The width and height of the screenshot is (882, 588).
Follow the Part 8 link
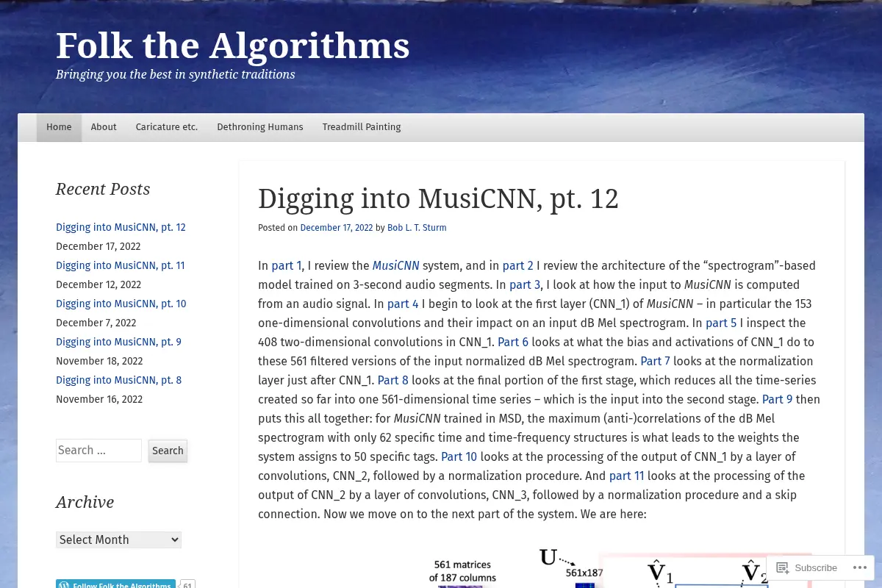(x=392, y=380)
